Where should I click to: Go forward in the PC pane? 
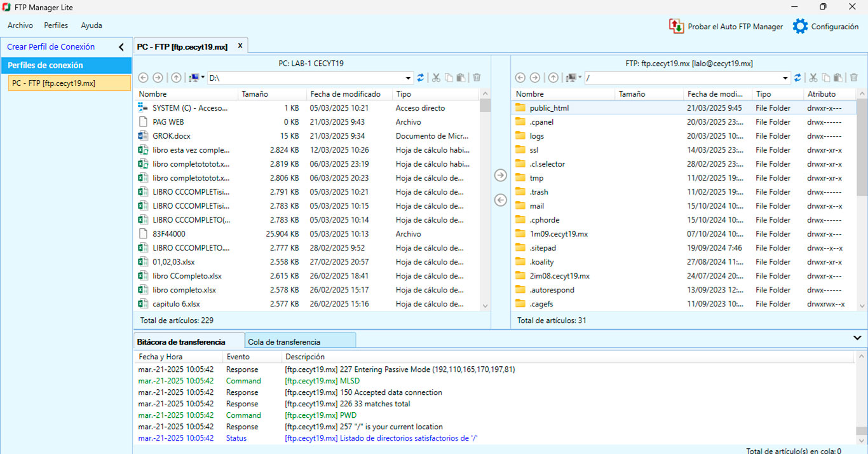[158, 78]
